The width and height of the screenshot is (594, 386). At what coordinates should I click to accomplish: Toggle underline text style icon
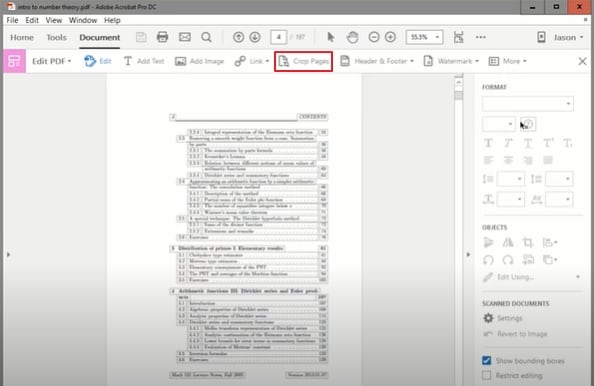pyautogui.click(x=528, y=143)
